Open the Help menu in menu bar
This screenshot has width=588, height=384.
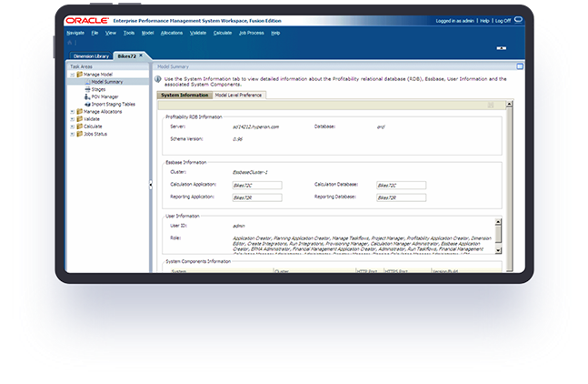(275, 33)
